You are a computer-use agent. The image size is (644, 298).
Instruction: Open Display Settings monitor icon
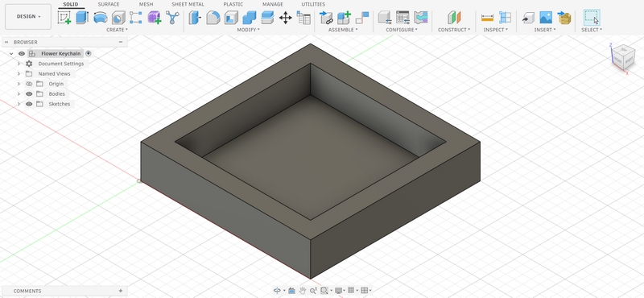pos(338,291)
